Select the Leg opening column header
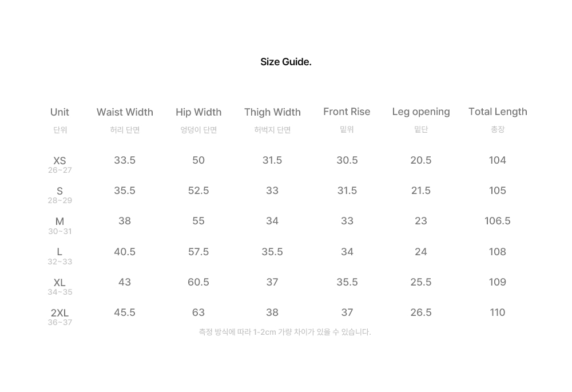Viewport: 572px width, 392px height. (421, 112)
